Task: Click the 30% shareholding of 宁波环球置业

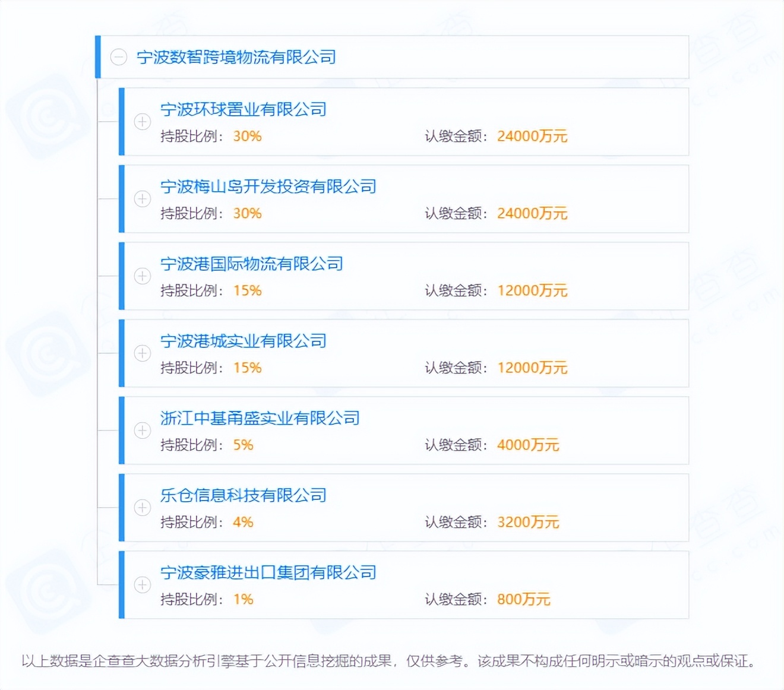Action: point(248,136)
